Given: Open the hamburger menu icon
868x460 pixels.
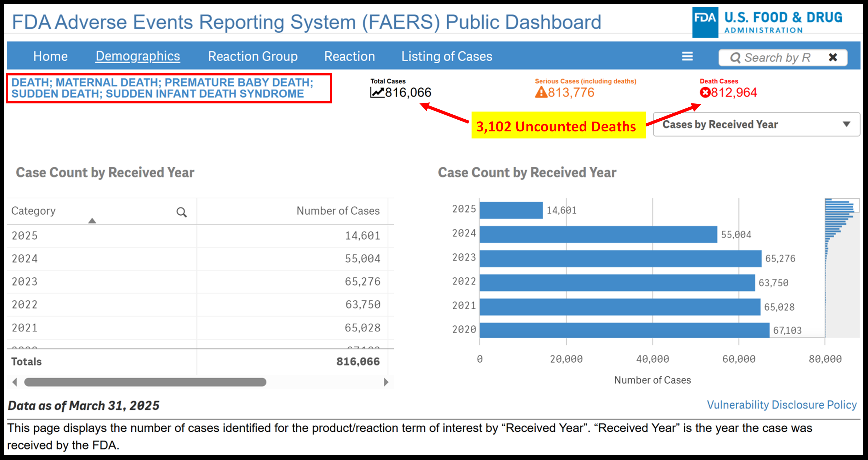Looking at the screenshot, I should tap(687, 56).
